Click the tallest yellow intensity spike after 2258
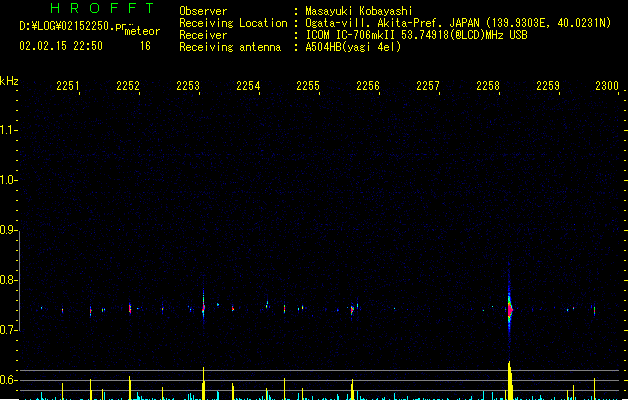This screenshot has height=400, width=629. point(510,380)
